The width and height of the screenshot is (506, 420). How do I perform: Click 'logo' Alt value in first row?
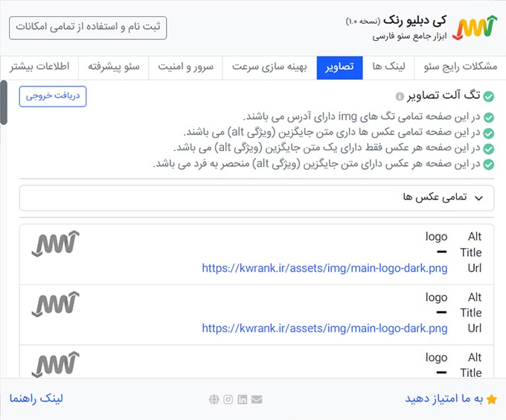(x=436, y=237)
